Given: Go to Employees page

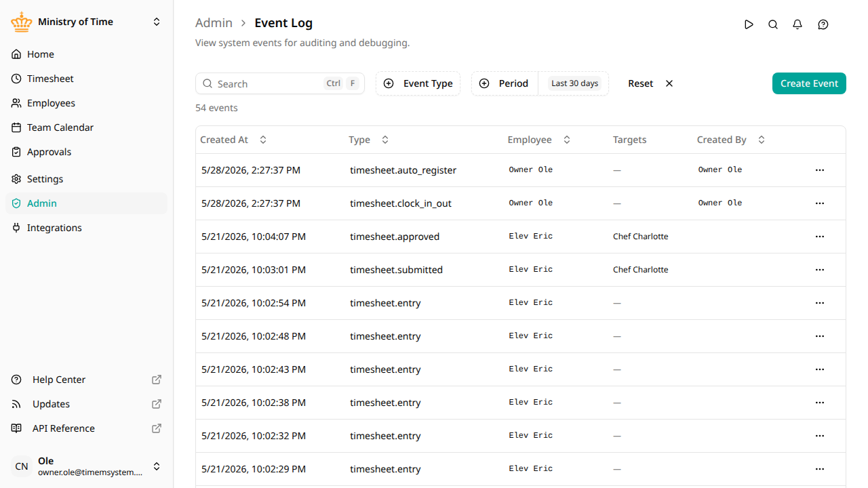Looking at the screenshot, I should coord(86,103).
